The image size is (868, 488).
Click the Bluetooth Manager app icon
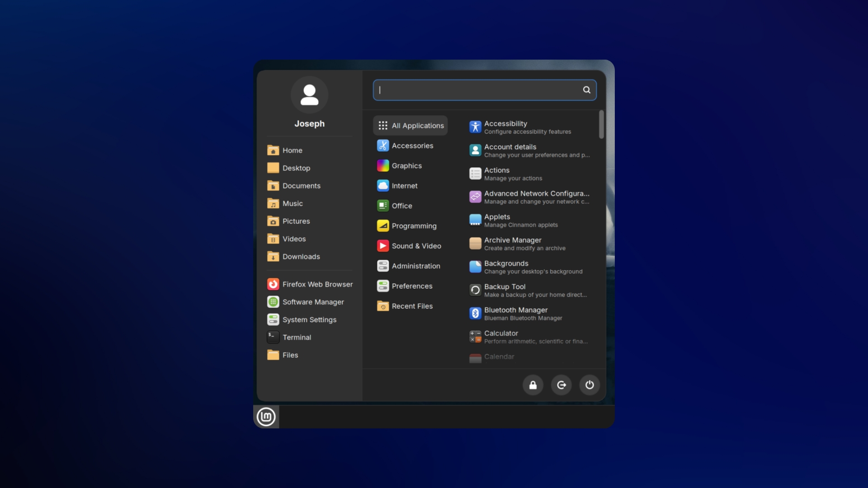pyautogui.click(x=475, y=313)
